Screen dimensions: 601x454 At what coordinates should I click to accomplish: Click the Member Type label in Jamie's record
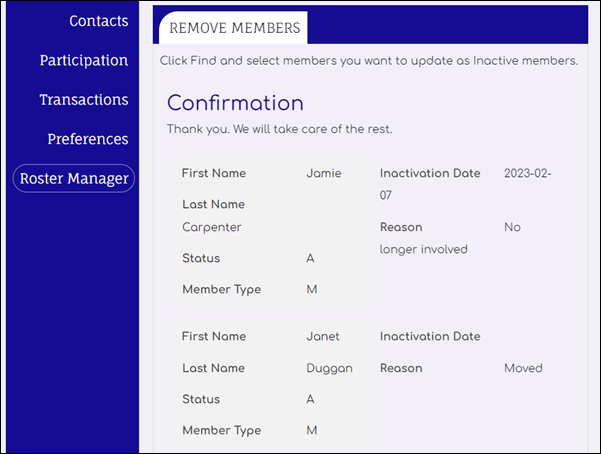tap(221, 289)
